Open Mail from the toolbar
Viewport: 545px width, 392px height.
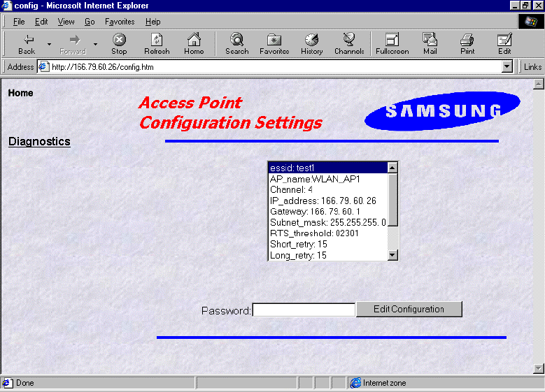(x=430, y=44)
